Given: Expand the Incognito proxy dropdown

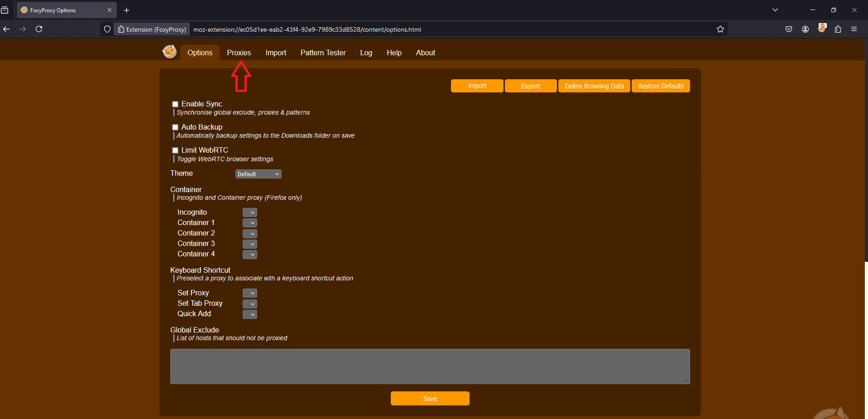Looking at the screenshot, I should tap(249, 212).
